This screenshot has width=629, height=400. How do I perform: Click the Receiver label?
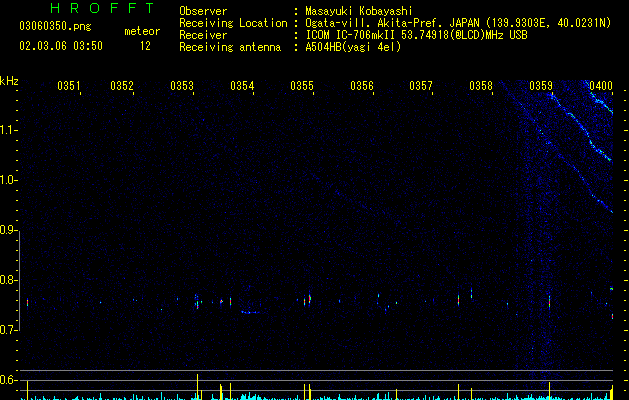click(x=203, y=35)
